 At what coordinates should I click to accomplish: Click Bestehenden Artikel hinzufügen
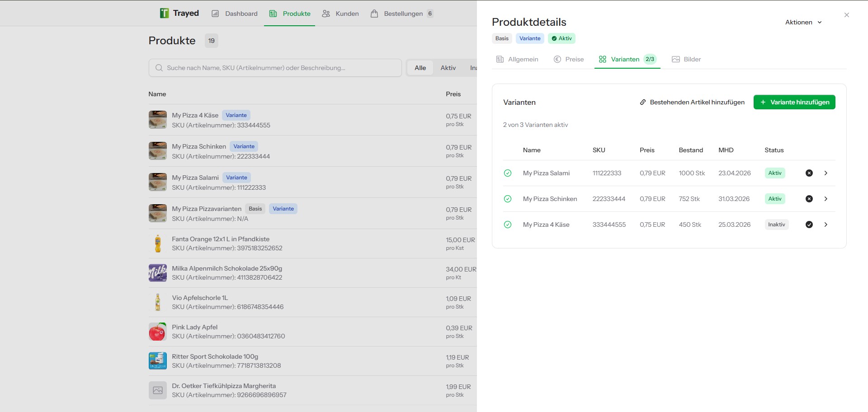(x=697, y=102)
